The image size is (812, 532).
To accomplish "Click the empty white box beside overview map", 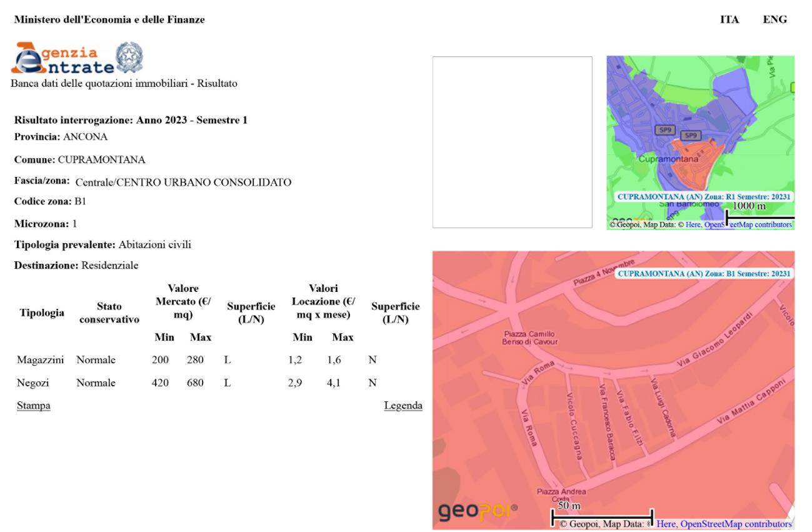I will 512,142.
